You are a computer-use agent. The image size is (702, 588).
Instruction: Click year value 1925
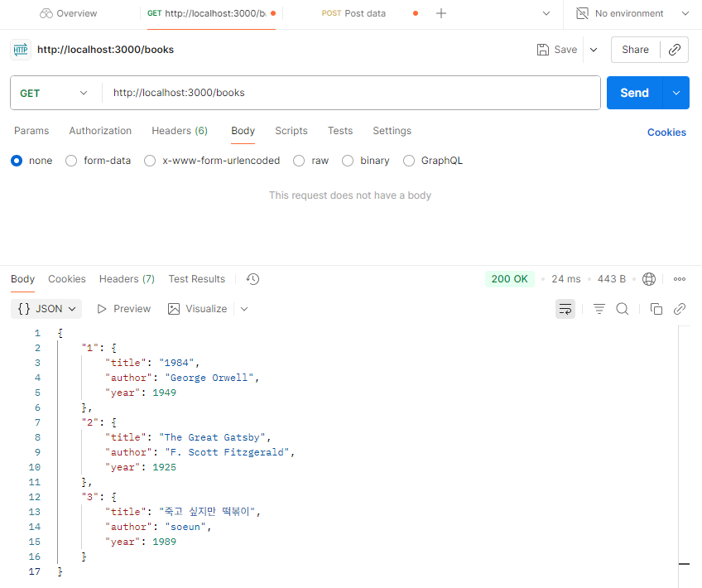point(164,467)
